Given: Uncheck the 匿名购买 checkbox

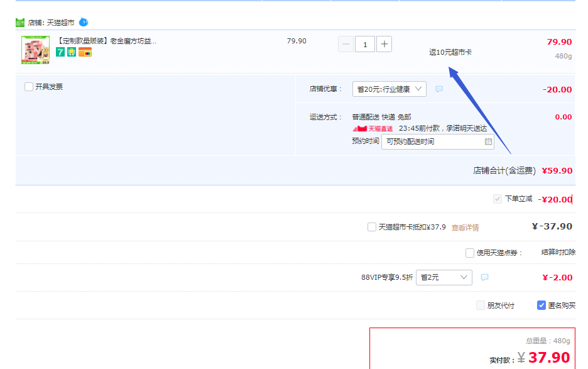Looking at the screenshot, I should (541, 305).
